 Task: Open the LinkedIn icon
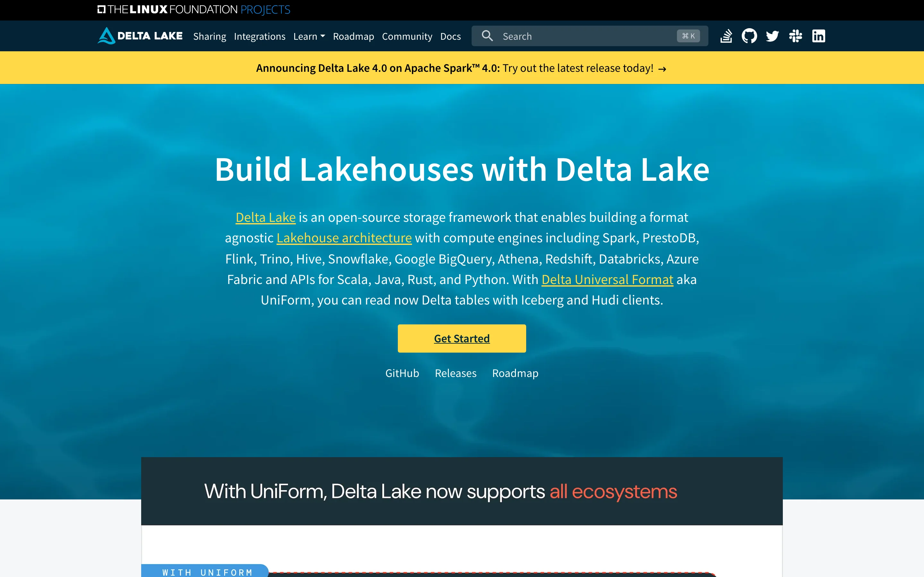tap(819, 36)
